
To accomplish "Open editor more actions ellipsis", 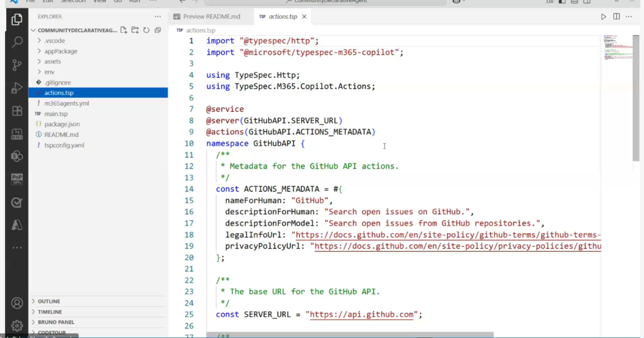I will [x=629, y=16].
